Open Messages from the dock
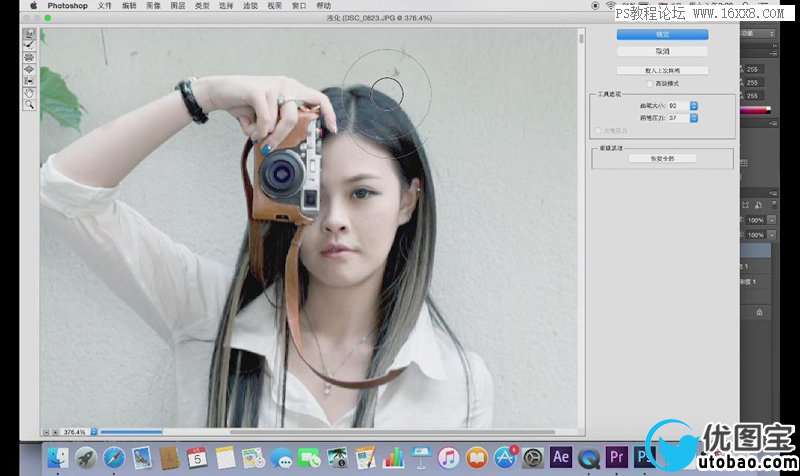This screenshot has width=800, height=476. coord(281,457)
